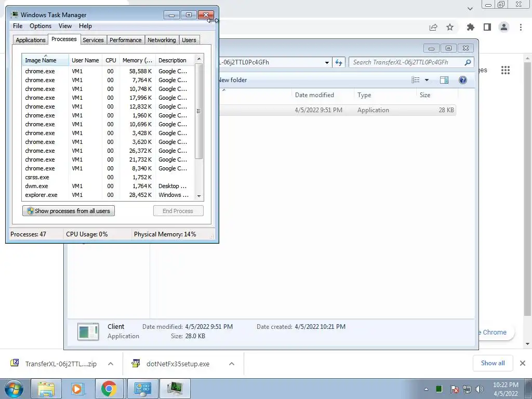Click green Task Manager CPU tray icon
This screenshot has width=532, height=399.
pos(439,389)
